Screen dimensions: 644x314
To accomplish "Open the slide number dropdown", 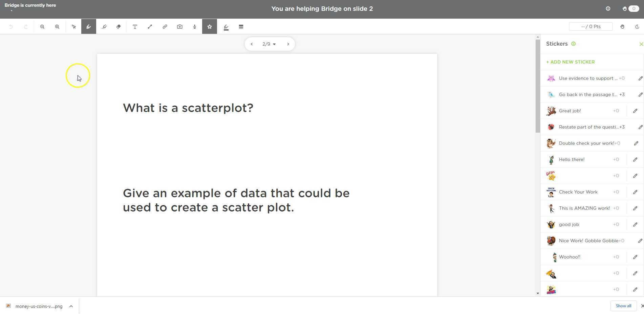I will tap(269, 44).
